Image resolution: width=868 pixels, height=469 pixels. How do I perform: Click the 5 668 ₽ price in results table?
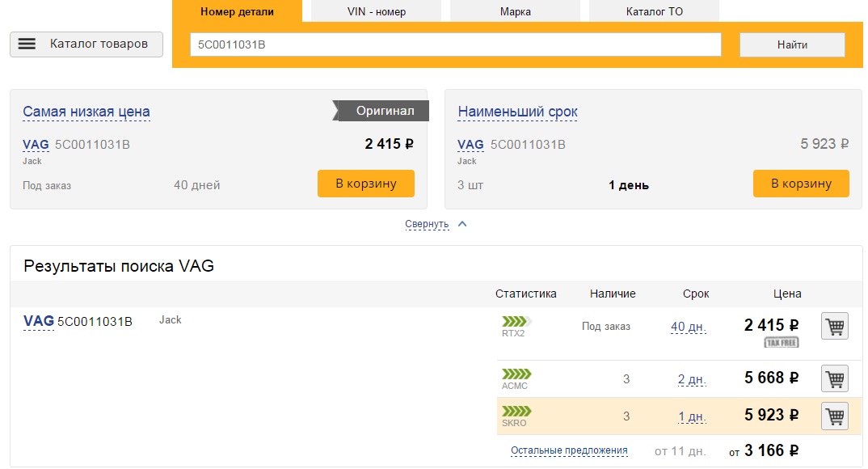click(x=771, y=378)
